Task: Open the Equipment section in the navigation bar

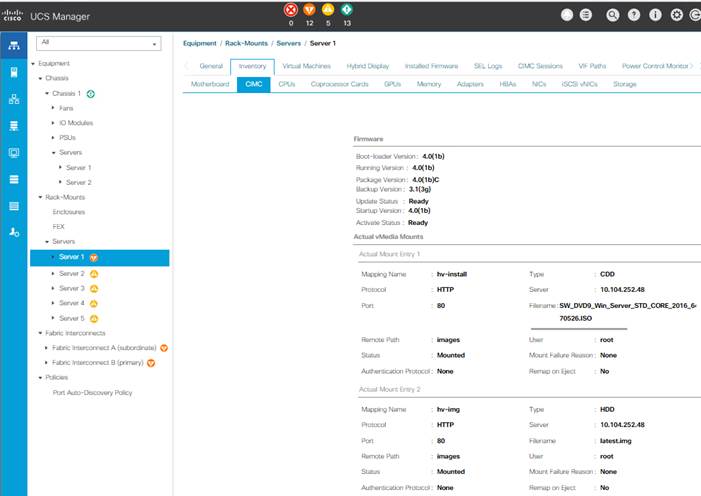Action: (x=13, y=46)
